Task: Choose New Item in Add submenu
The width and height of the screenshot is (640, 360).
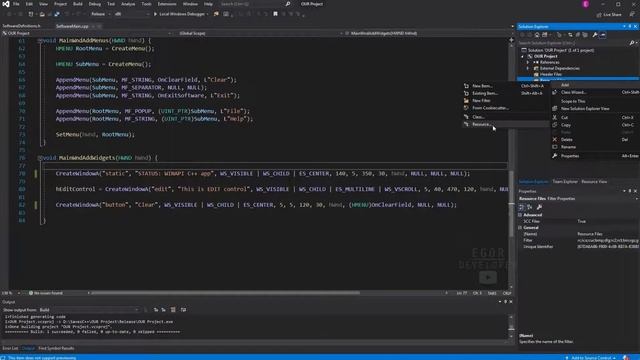Action: (x=505, y=86)
